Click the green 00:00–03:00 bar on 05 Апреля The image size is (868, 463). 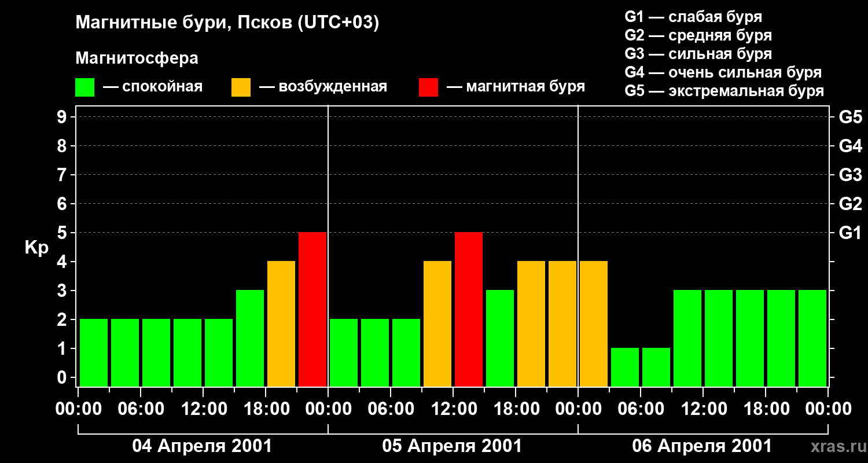[344, 353]
